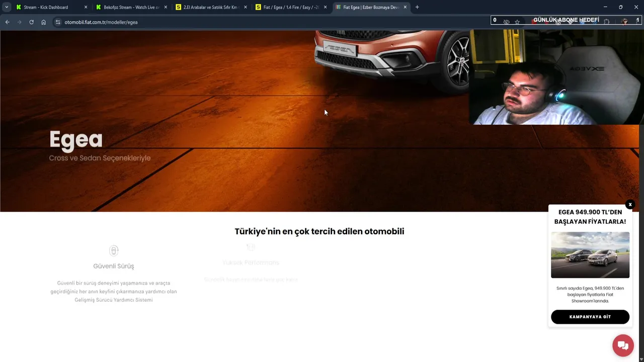Screen dimensions: 644x362
Task: Click the GÜNLÜK ABONE HEDEFİ overlay bar
Action: 566,20
